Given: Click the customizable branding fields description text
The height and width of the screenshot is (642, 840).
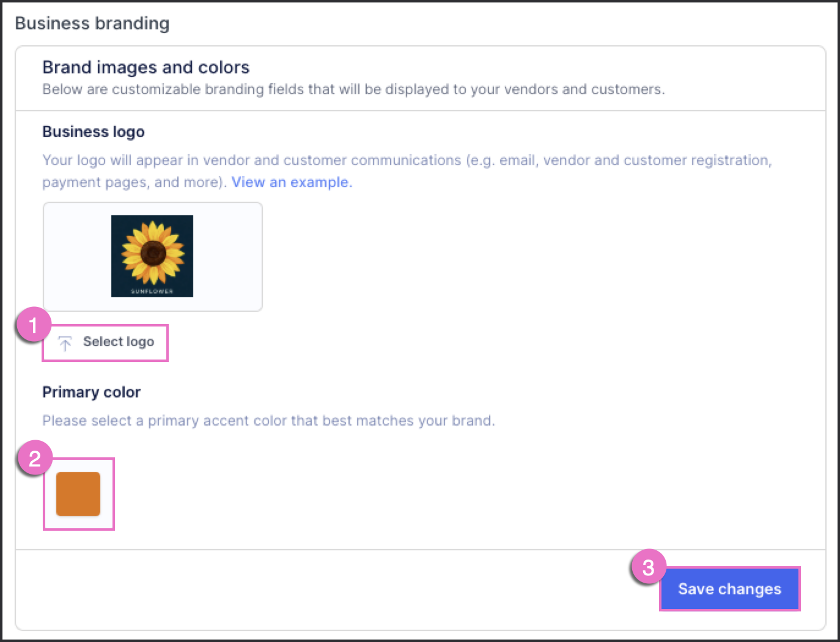Looking at the screenshot, I should pyautogui.click(x=353, y=89).
